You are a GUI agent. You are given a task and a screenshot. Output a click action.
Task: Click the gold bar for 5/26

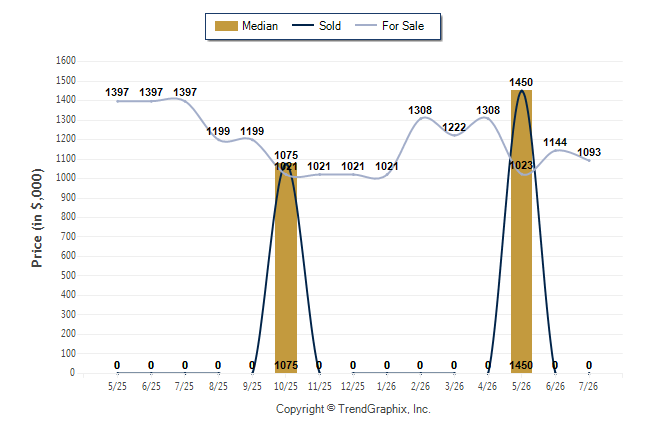522,232
